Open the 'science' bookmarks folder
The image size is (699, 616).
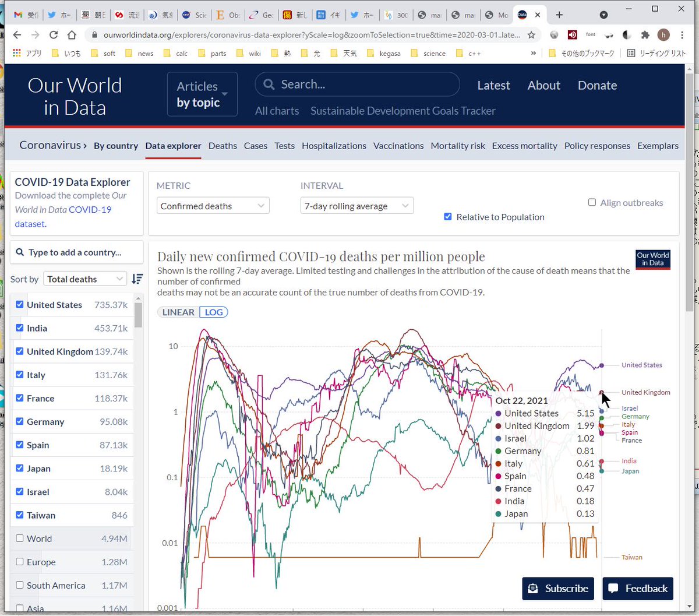428,53
